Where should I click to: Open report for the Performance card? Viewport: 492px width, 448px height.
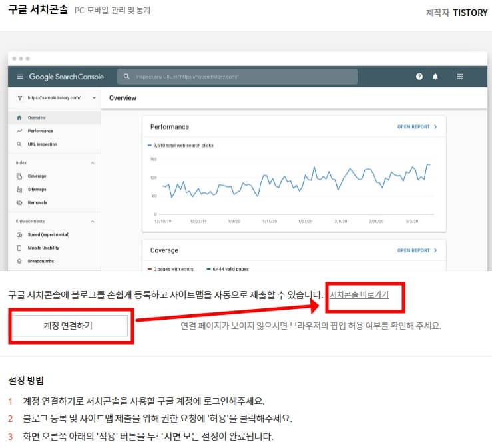pos(417,126)
